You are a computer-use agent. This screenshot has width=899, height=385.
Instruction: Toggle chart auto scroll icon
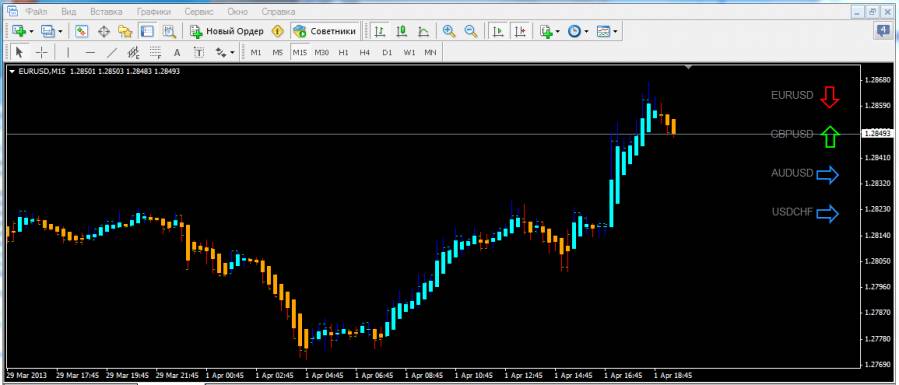click(x=498, y=32)
